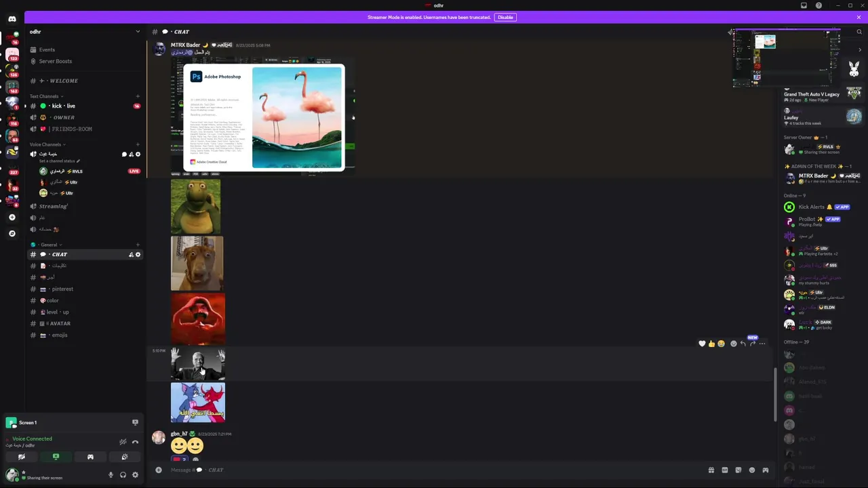This screenshot has width=868, height=488.
Task: Collapse the Text Channels category
Action: pyautogui.click(x=45, y=96)
